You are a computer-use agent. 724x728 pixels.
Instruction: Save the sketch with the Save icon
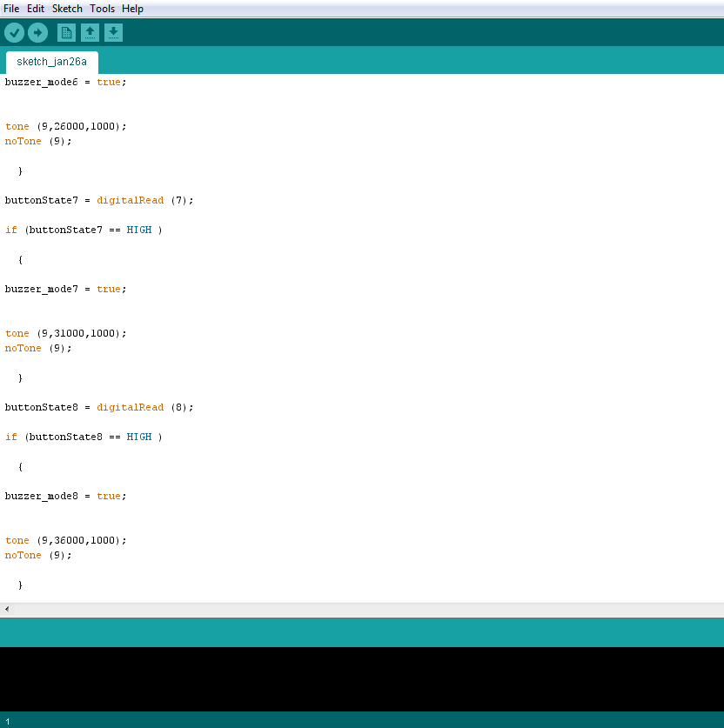pos(113,33)
